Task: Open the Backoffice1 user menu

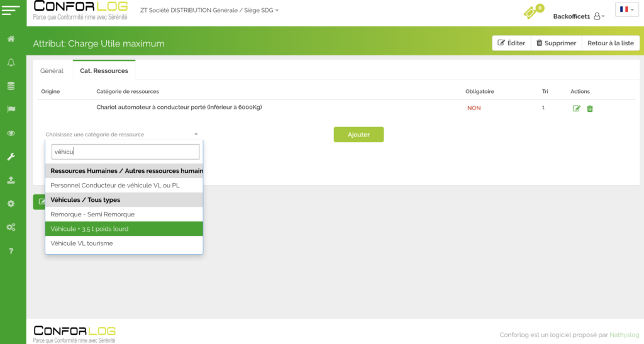Action: coord(579,16)
